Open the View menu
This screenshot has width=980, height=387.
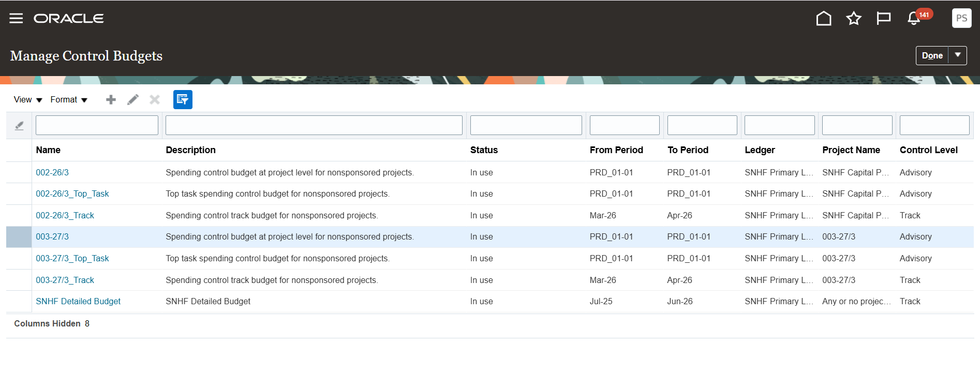coord(28,100)
